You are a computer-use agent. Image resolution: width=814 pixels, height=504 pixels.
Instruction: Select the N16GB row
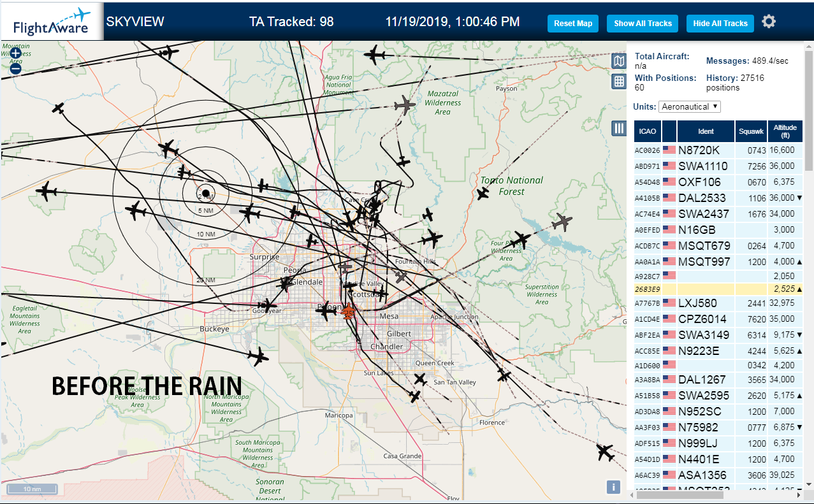tap(719, 229)
